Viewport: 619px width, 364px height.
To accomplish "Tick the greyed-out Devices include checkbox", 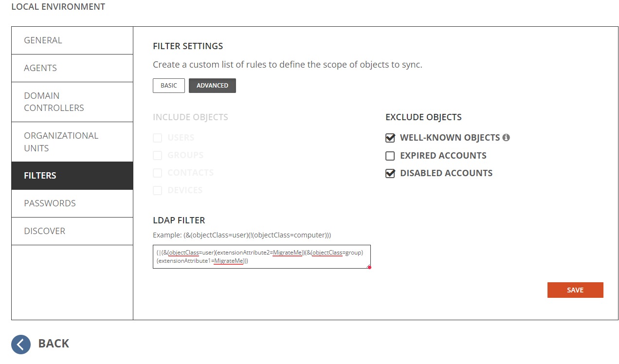I will click(x=157, y=191).
